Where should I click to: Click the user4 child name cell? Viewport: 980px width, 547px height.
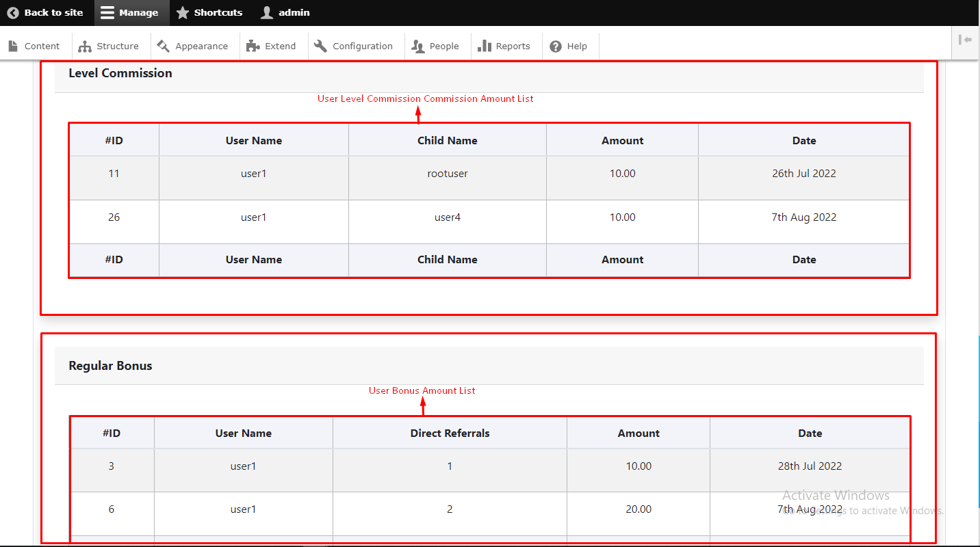pos(448,217)
